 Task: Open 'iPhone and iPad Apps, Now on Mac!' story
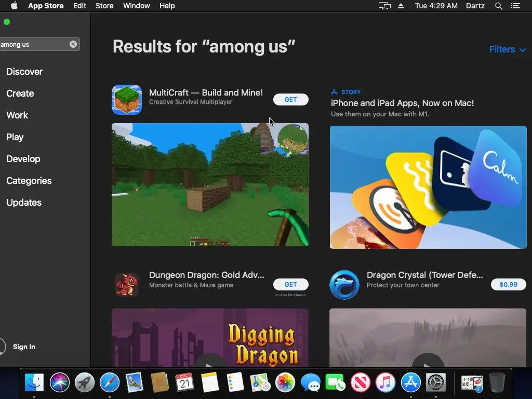point(403,103)
